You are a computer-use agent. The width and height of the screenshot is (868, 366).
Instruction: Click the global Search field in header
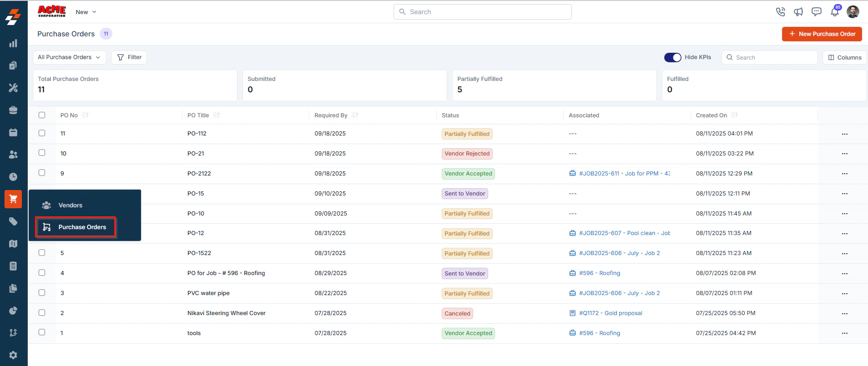click(x=483, y=12)
